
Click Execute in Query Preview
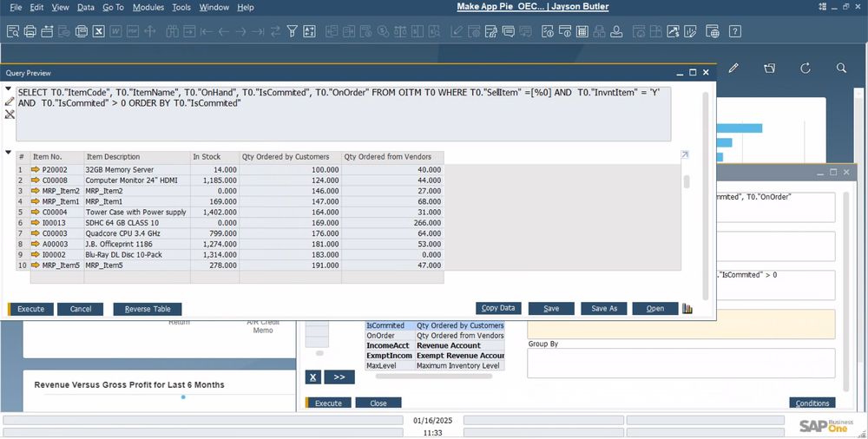coord(31,309)
